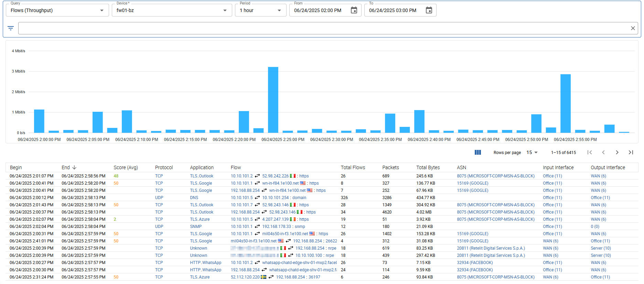Click mil04s50-in-f3.1e100.net in 153.28 KB row
The image size is (644, 284).
[x=285, y=234]
